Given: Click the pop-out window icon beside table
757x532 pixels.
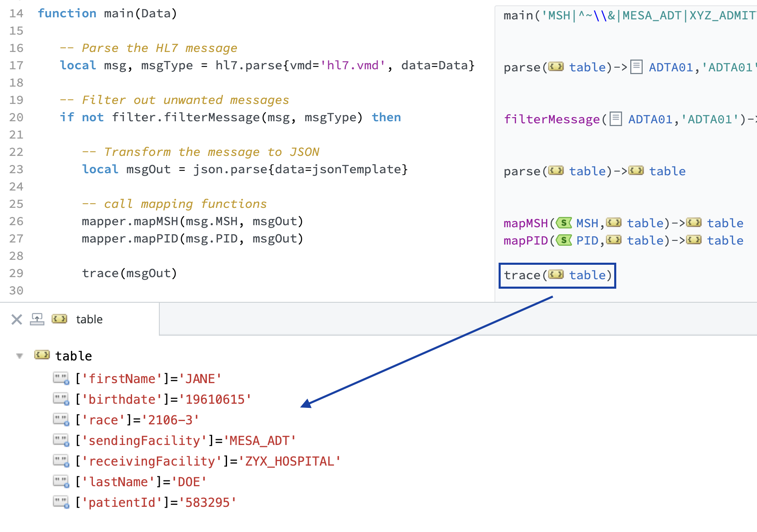Looking at the screenshot, I should 37,319.
